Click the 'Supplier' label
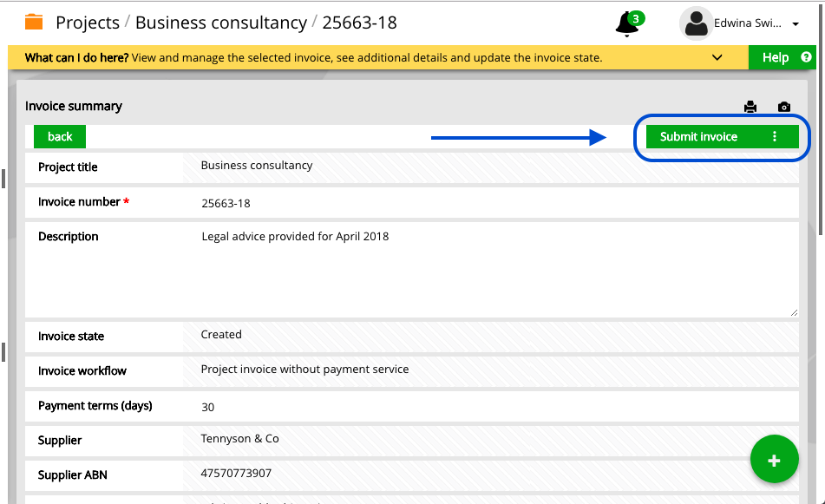The height and width of the screenshot is (504, 825). point(60,441)
